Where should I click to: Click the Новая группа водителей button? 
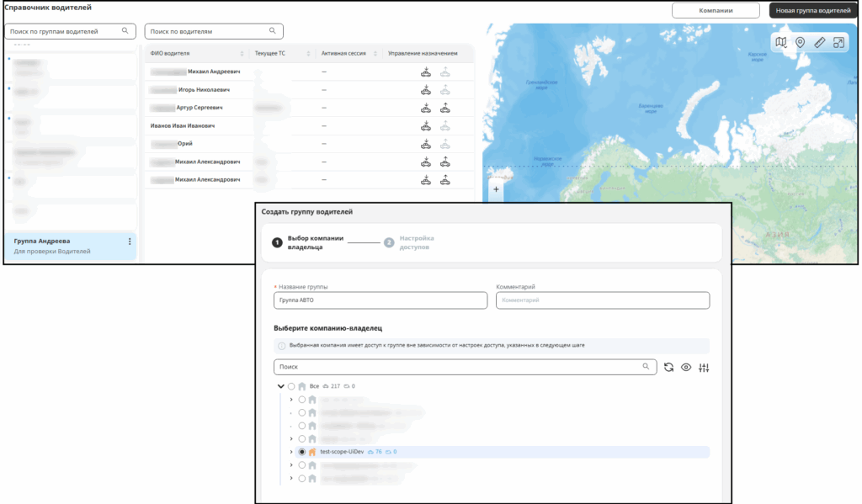813,10
